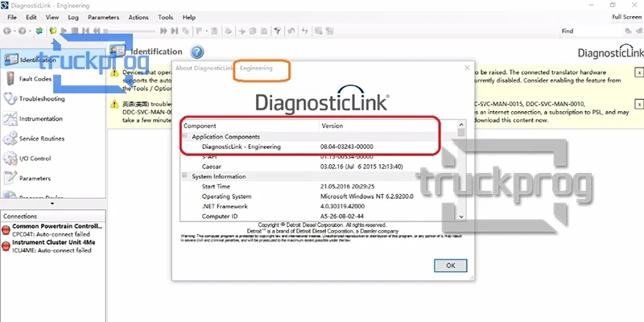This screenshot has width=644, height=322.
Task: Select Common Powertrain Controller connection entry
Action: (x=52, y=230)
